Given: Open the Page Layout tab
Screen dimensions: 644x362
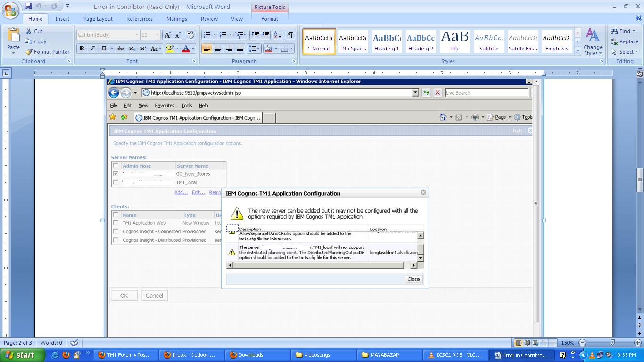Looking at the screenshot, I should click(98, 19).
